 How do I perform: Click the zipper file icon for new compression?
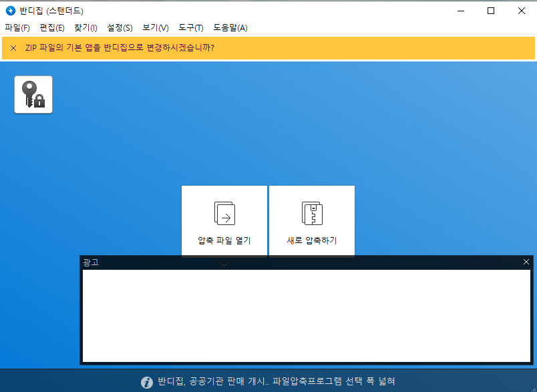pyautogui.click(x=312, y=213)
